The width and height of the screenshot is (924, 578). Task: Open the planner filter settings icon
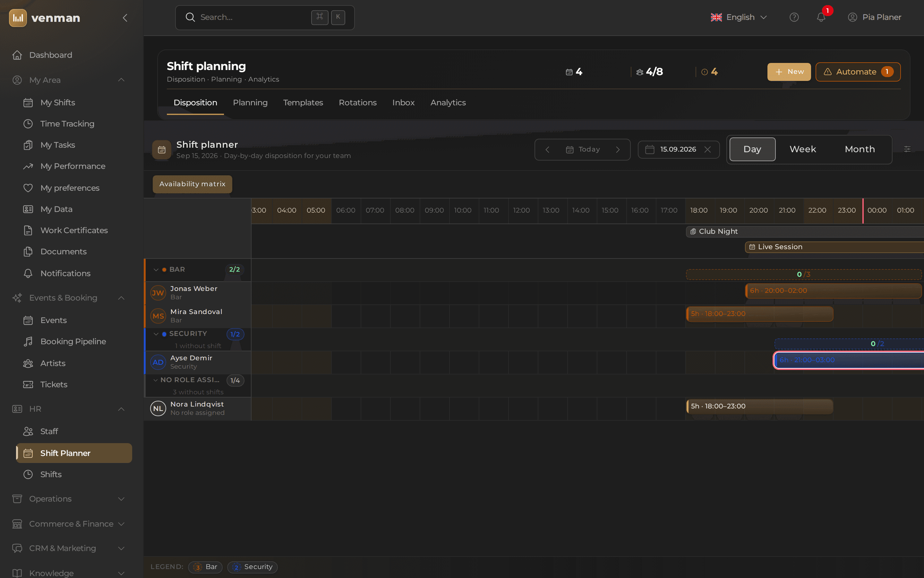coord(907,149)
